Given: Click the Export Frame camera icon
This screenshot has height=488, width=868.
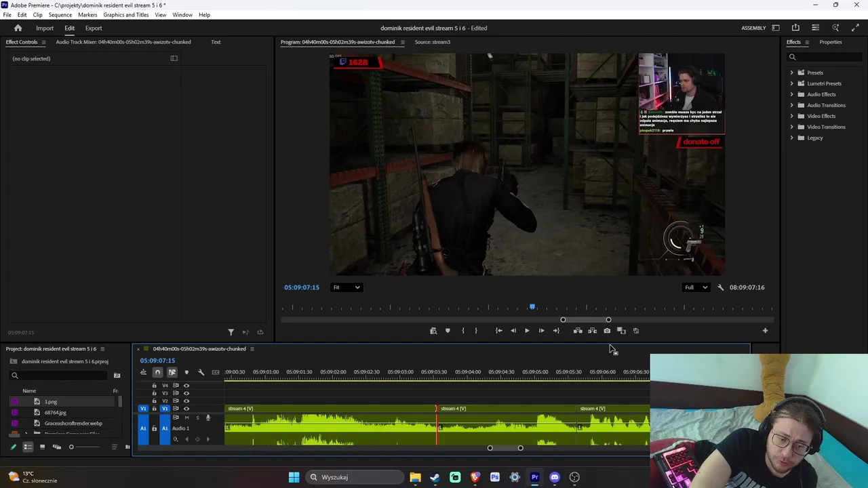Looking at the screenshot, I should pos(607,331).
